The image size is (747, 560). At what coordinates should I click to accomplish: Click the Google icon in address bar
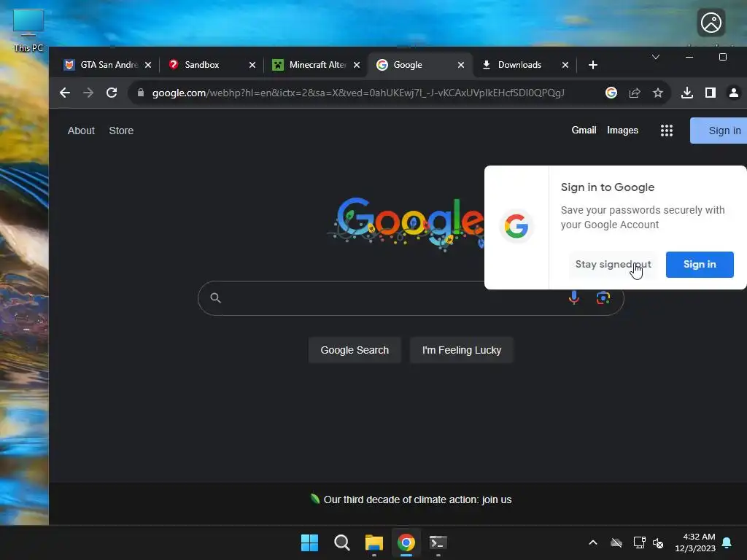pyautogui.click(x=611, y=93)
